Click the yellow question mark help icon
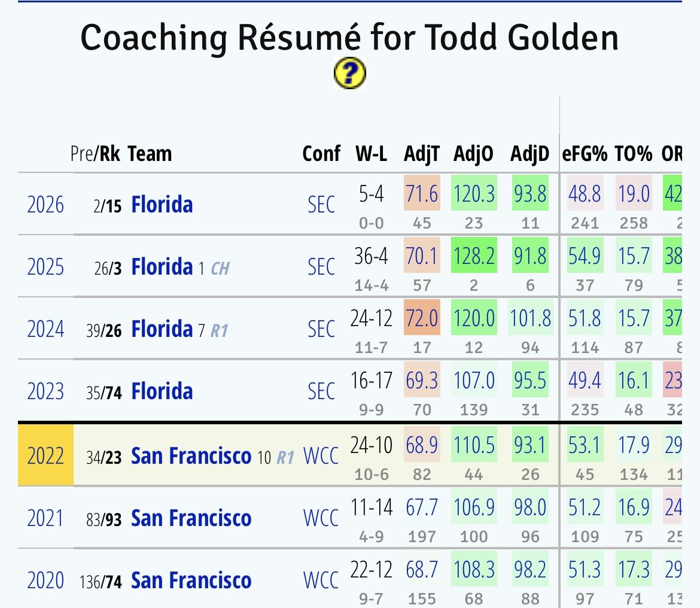This screenshot has height=608, width=700. (x=349, y=74)
